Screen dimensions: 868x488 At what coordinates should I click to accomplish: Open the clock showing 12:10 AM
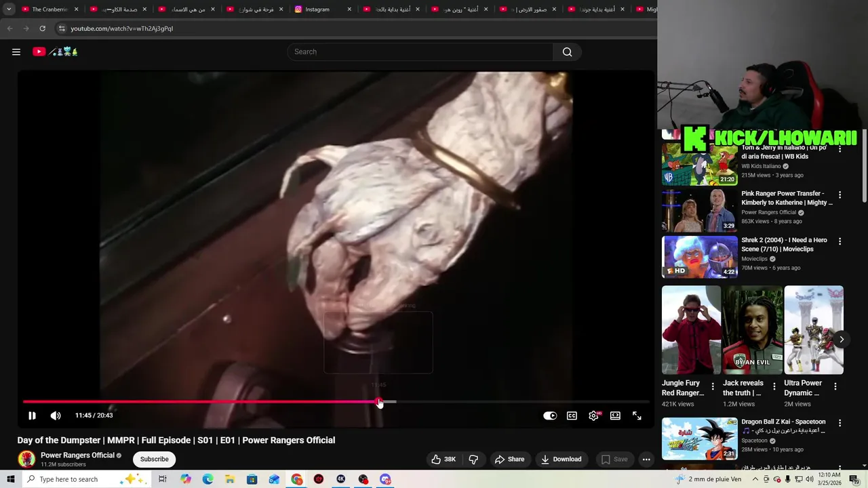point(829,479)
